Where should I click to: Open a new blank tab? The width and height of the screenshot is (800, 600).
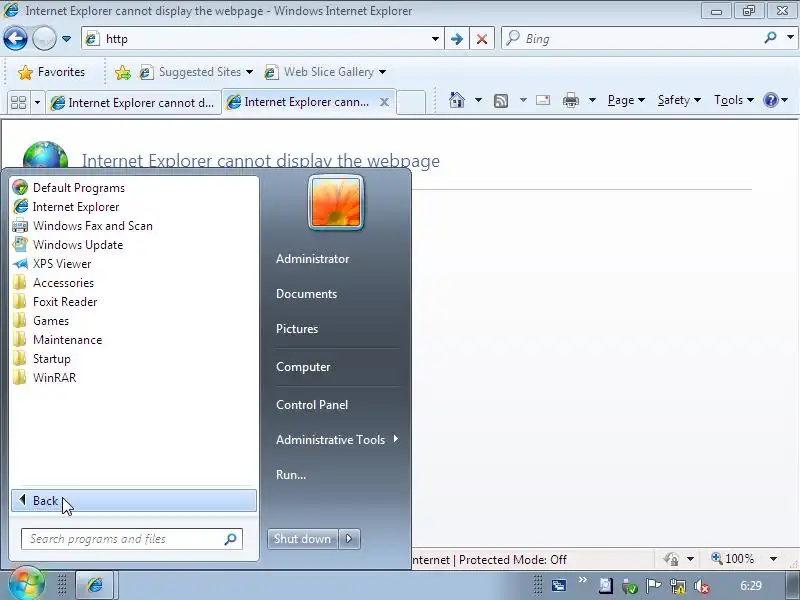[x=411, y=102]
